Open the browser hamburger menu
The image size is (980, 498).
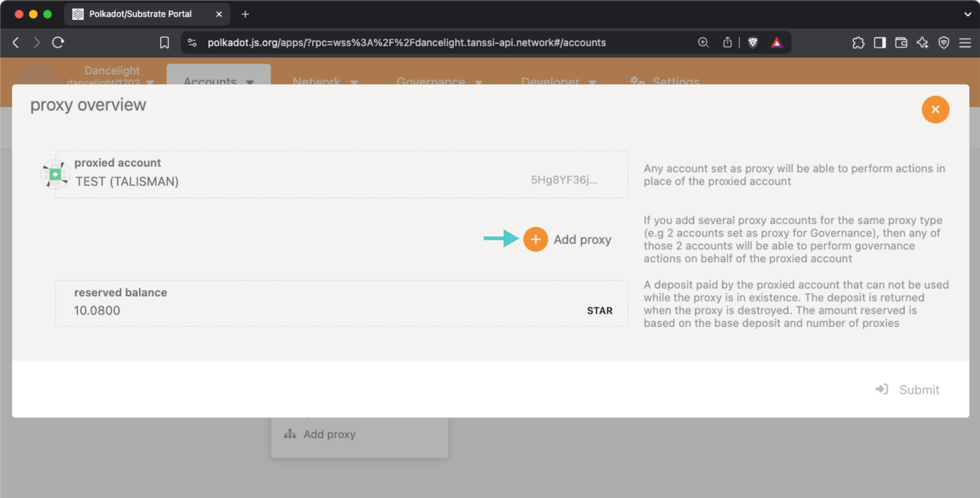pos(965,42)
